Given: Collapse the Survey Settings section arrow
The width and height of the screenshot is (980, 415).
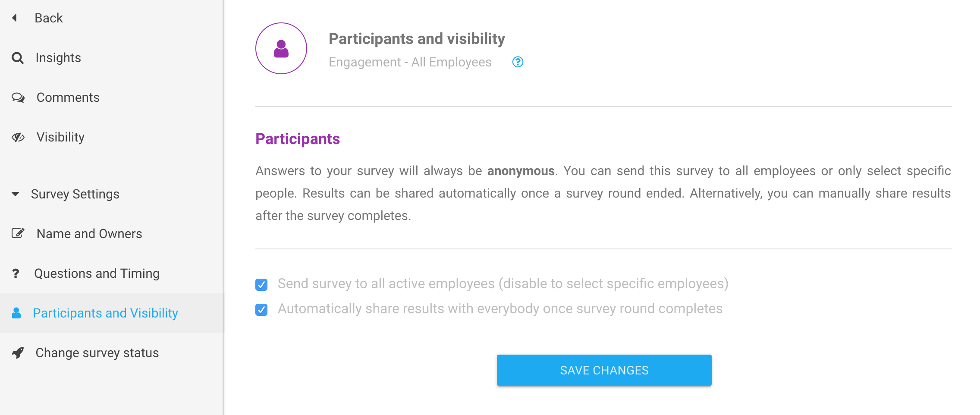Looking at the screenshot, I should click(x=16, y=194).
